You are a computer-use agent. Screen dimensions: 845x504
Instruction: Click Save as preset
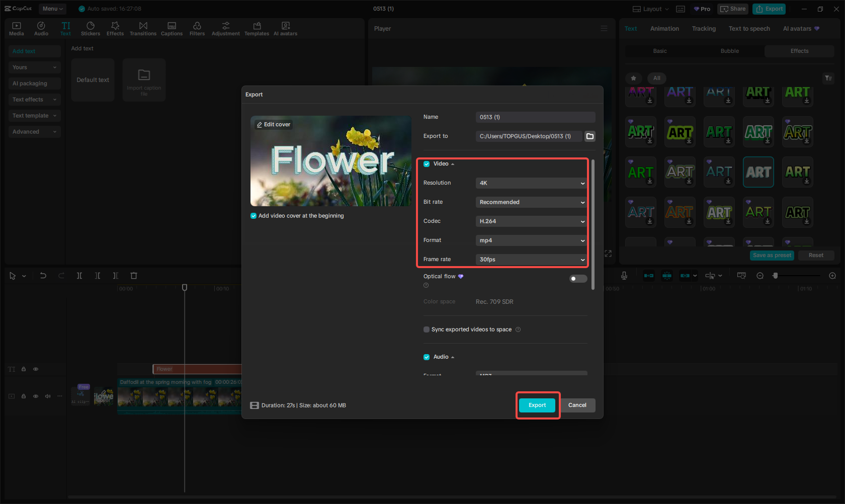(772, 256)
